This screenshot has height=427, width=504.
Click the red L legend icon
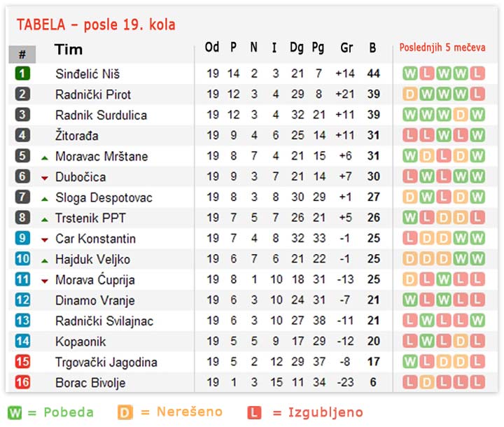[254, 412]
